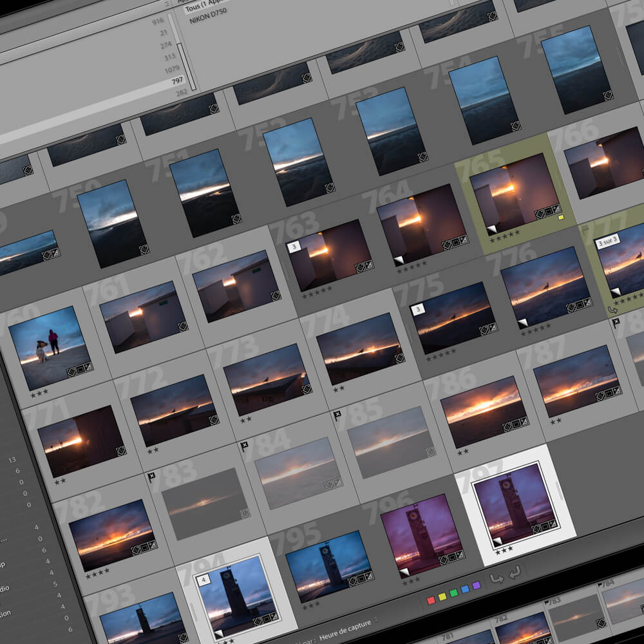644x644 pixels.
Task: Click the keyword badge on photo 750
Action: coord(144,249)
